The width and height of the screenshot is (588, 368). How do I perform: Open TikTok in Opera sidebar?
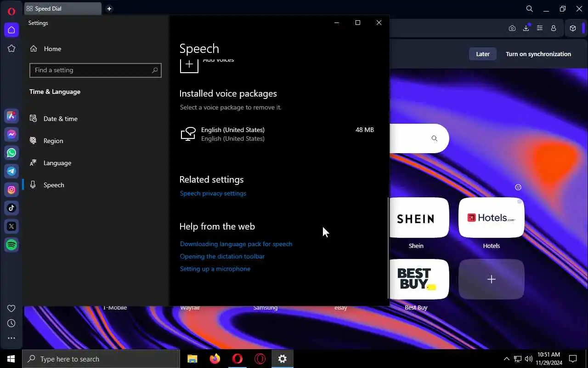pyautogui.click(x=11, y=208)
